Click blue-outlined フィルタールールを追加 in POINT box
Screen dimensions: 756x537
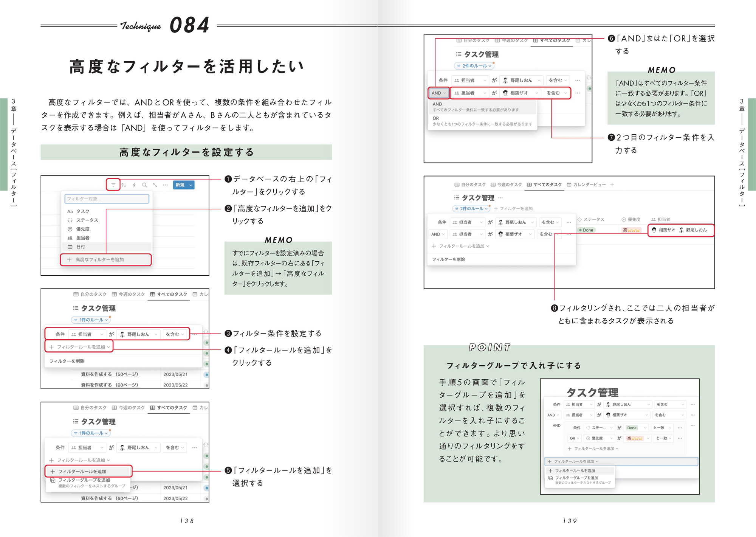tap(621, 461)
